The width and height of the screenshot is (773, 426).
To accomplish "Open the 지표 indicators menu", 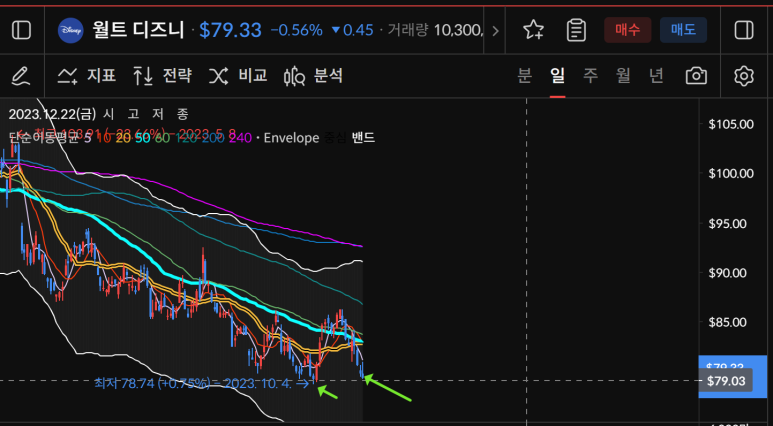I will (87, 76).
